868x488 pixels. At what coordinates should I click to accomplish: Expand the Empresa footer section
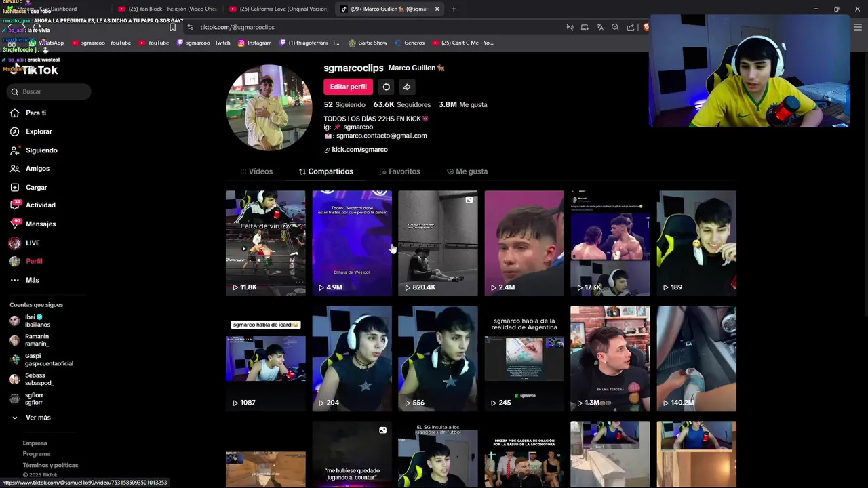pos(35,443)
